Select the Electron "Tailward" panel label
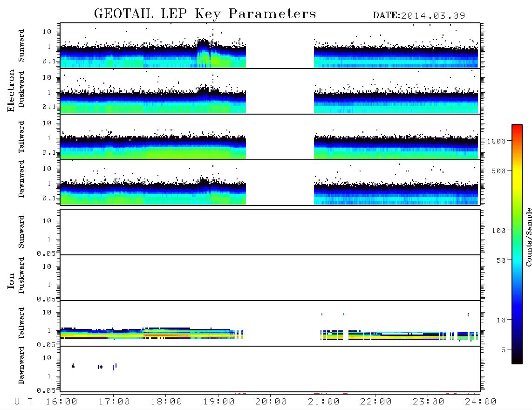 point(21,137)
